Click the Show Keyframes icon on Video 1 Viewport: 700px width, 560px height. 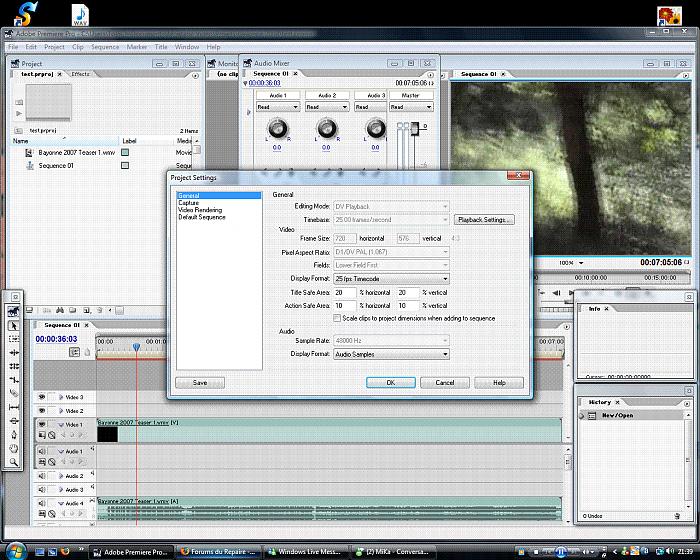pos(52,435)
